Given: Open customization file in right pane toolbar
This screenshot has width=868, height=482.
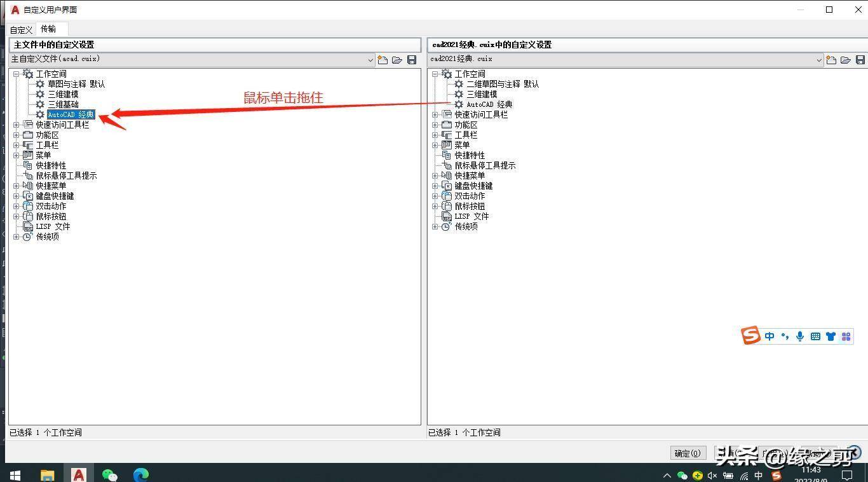Looking at the screenshot, I should coord(846,60).
